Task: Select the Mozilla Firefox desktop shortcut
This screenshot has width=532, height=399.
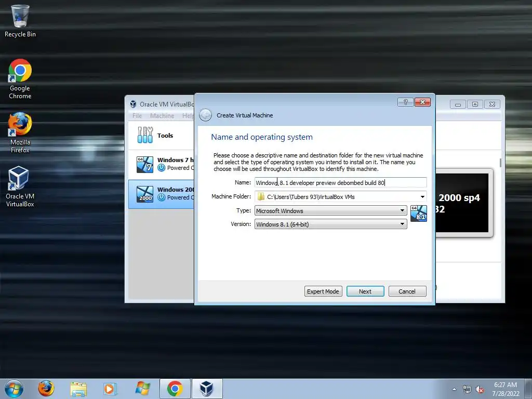Action: click(x=20, y=133)
